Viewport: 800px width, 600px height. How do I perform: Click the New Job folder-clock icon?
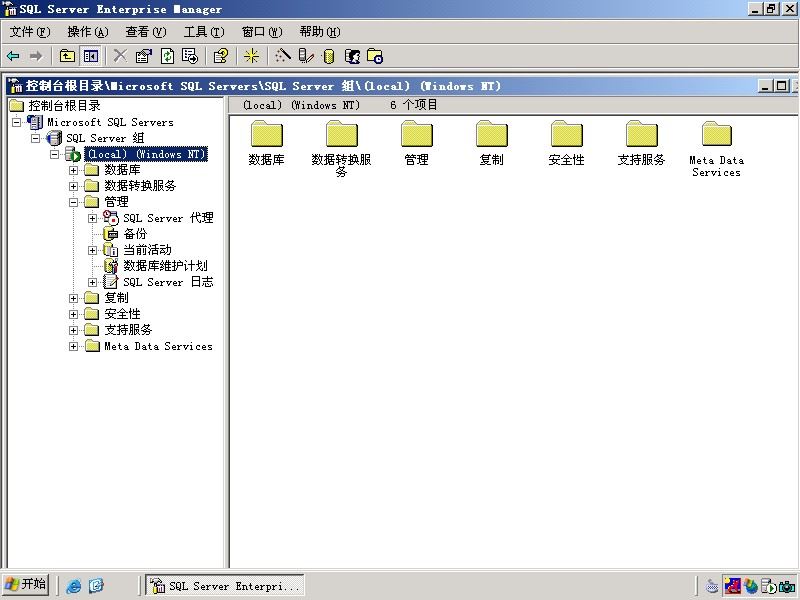pyautogui.click(x=375, y=56)
